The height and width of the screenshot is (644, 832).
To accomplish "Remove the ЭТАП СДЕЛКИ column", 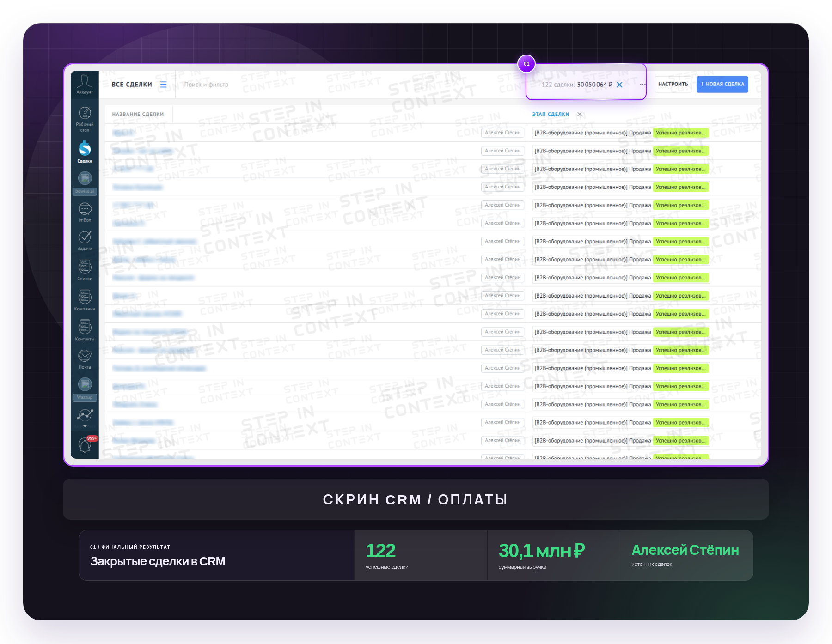I will click(580, 114).
